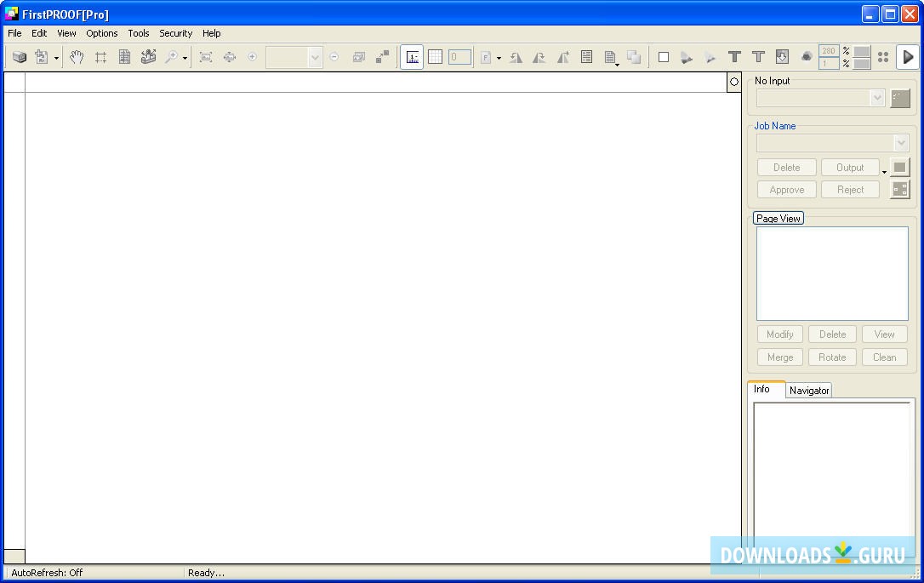
Task: Click the four dots icon
Action: tap(883, 57)
